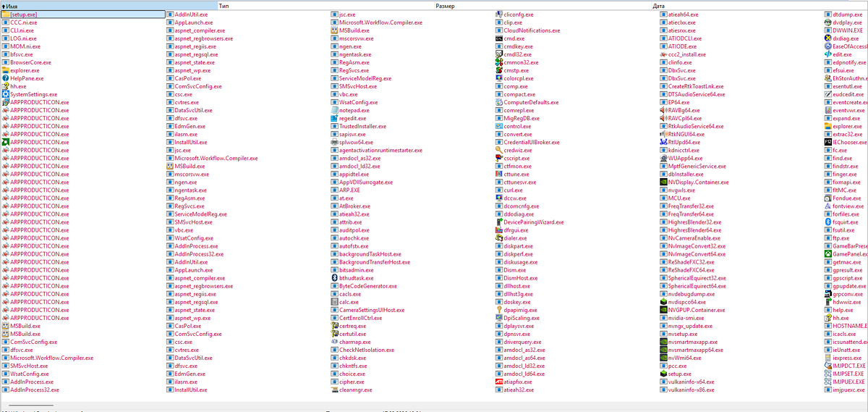Click the GamePanel.exe Xbox icon
868x412 pixels.
pyautogui.click(x=827, y=254)
